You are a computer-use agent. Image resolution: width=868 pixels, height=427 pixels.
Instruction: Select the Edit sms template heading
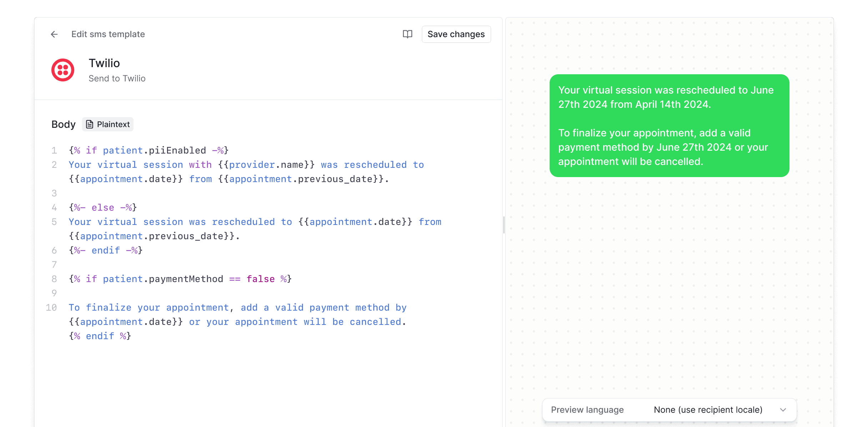point(108,34)
